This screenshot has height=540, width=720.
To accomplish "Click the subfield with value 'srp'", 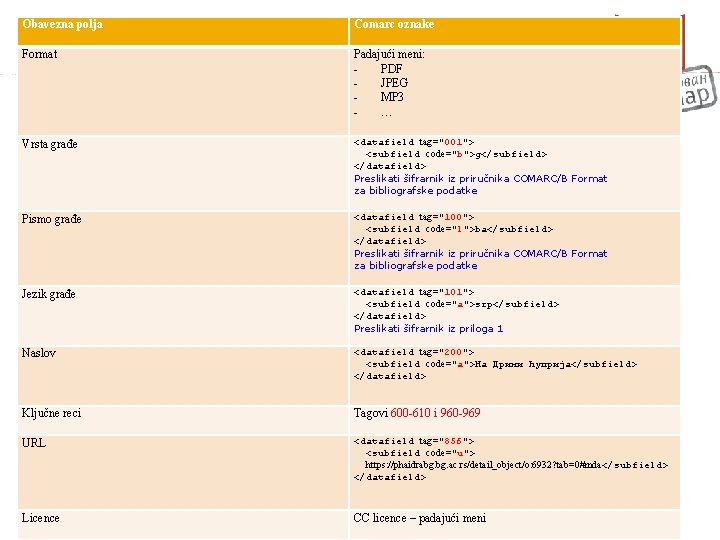I will (462, 304).
